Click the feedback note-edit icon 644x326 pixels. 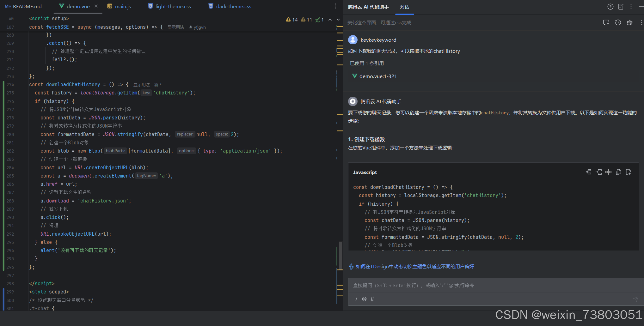pyautogui.click(x=621, y=7)
